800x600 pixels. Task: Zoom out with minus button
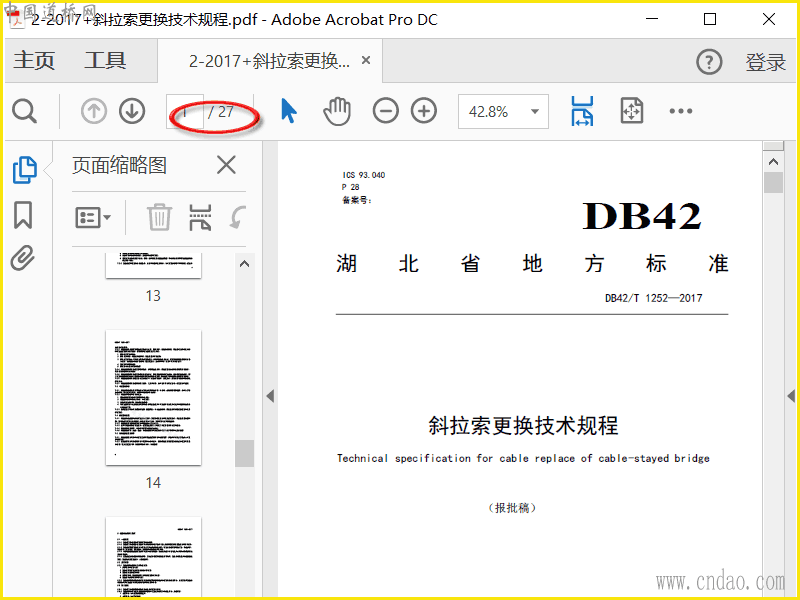386,111
